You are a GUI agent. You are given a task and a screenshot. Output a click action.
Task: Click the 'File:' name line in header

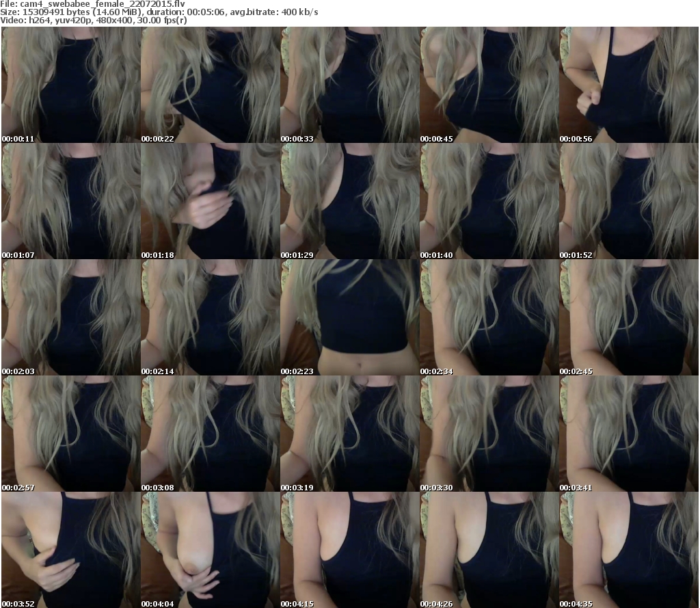pos(92,4)
